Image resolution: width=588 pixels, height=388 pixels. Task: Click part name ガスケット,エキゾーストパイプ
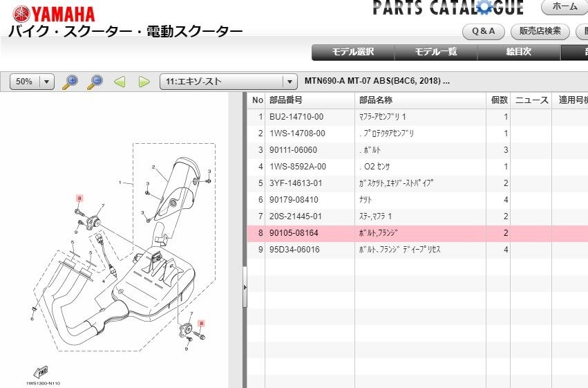[396, 183]
